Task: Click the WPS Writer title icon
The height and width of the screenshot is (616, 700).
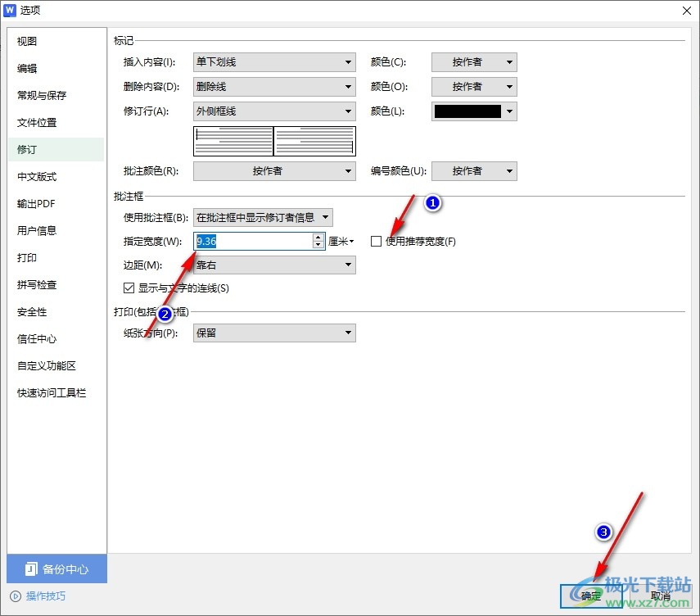Action: pyautogui.click(x=9, y=11)
